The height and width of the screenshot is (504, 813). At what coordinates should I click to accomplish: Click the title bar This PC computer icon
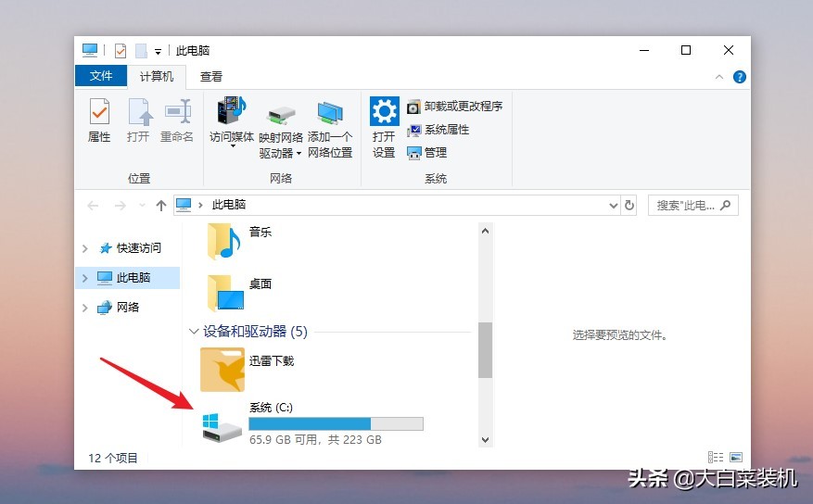90,50
